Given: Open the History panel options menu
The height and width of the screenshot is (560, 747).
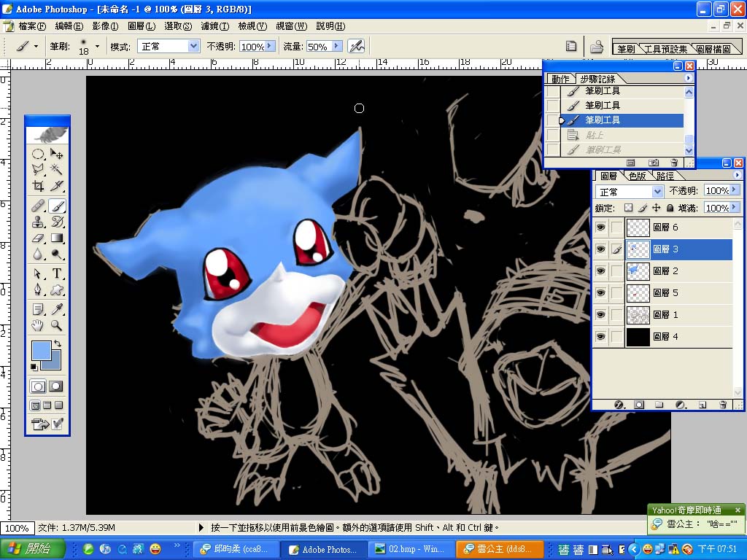Looking at the screenshot, I should (x=688, y=77).
